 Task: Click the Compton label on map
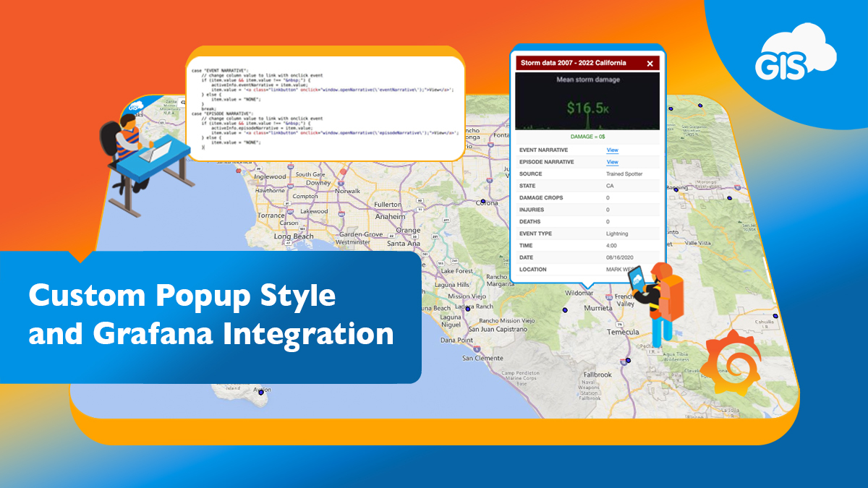point(305,196)
